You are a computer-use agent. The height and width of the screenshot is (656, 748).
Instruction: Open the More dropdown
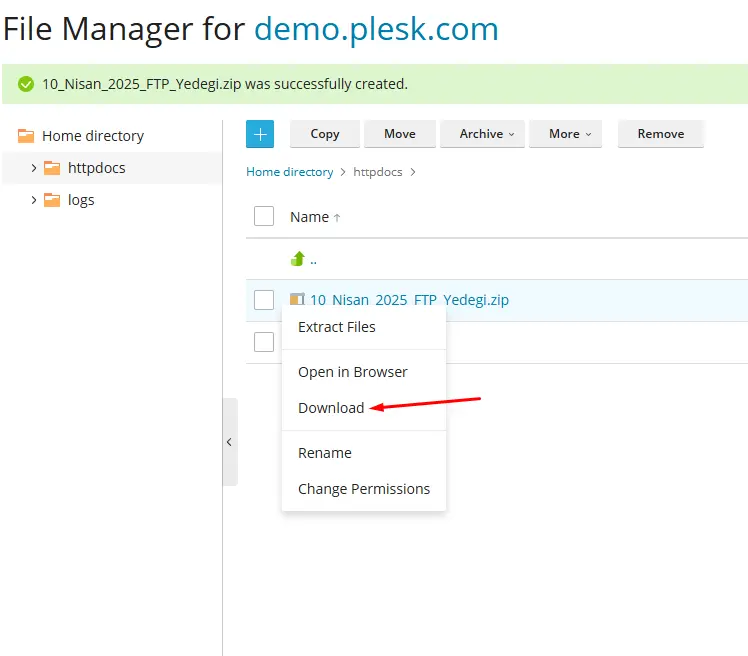click(x=565, y=134)
